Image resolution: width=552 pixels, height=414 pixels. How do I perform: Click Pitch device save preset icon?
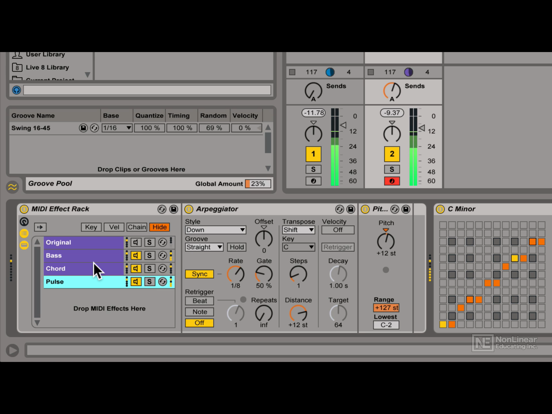point(406,209)
